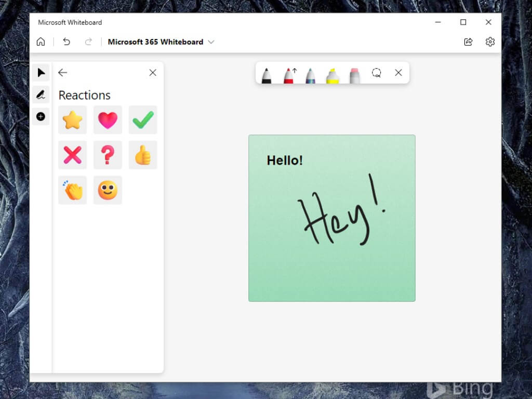Close the Microsoft Whiteboard window

point(488,22)
